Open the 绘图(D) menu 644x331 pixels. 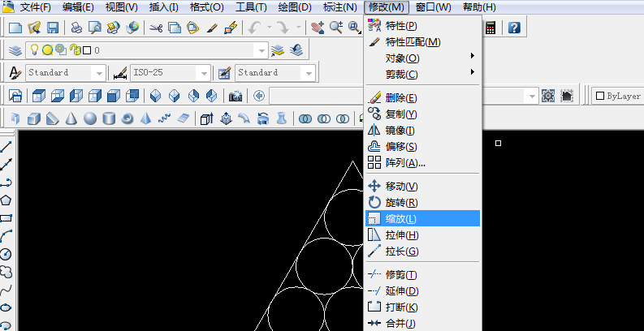point(295,7)
